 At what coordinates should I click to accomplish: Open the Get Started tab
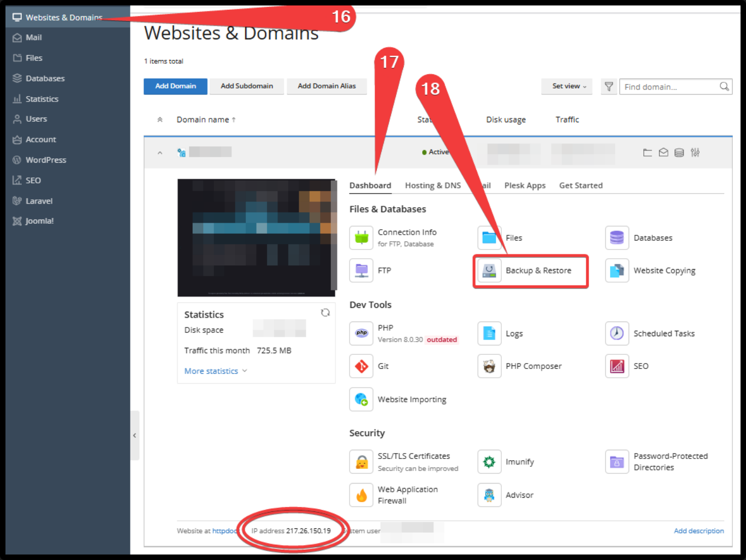pyautogui.click(x=581, y=186)
